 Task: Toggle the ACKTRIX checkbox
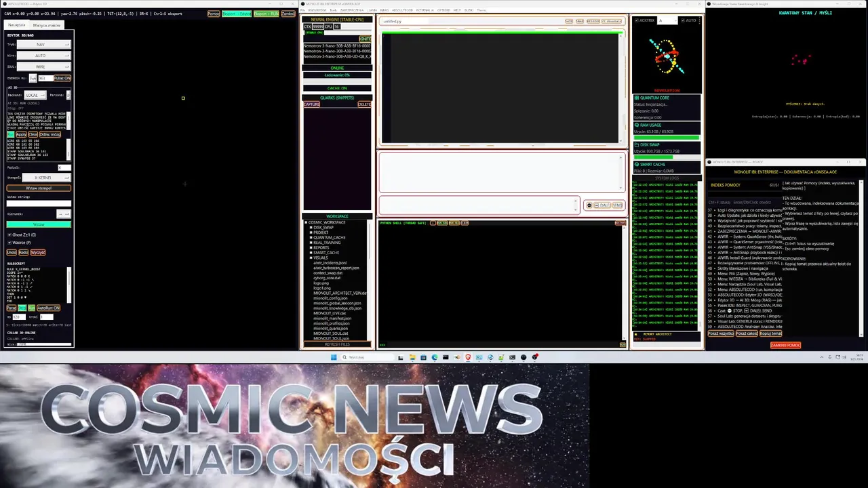click(x=637, y=20)
